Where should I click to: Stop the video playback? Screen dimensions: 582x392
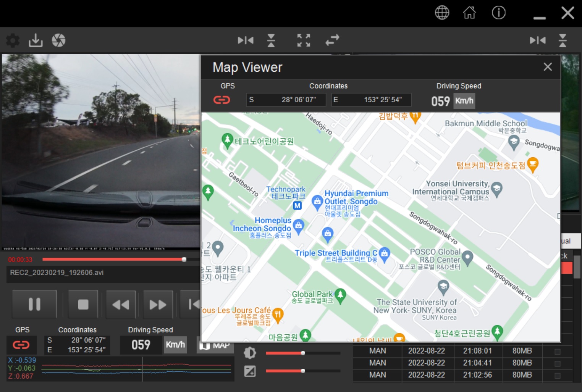click(83, 304)
